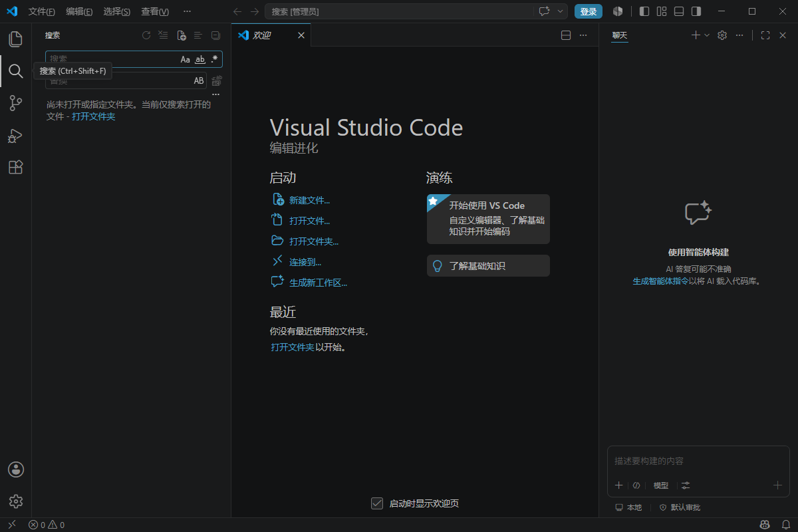
Task: Clear search results in search panel
Action: (164, 35)
